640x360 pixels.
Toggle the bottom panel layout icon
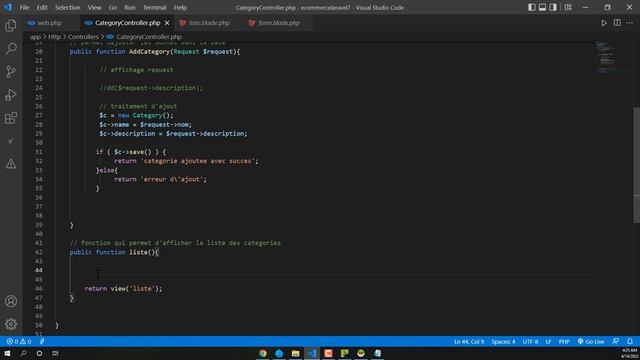pos(542,7)
